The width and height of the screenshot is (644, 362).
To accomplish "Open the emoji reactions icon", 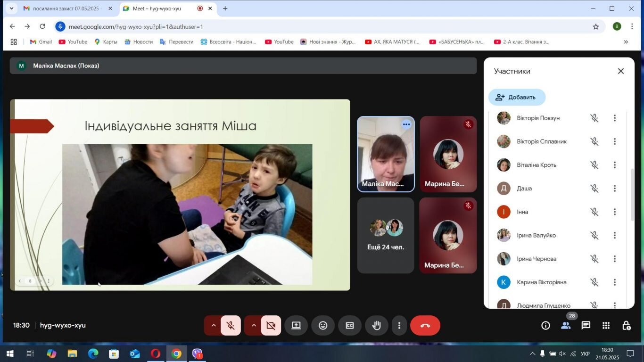I will [x=323, y=325].
